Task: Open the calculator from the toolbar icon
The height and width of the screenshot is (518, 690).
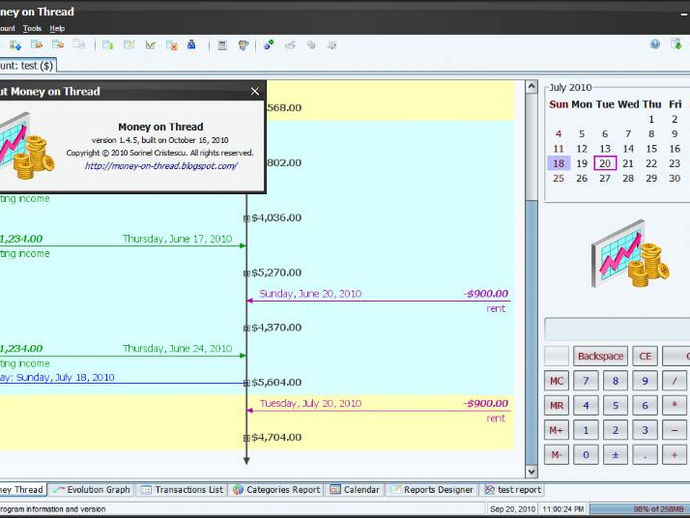Action: (x=222, y=45)
